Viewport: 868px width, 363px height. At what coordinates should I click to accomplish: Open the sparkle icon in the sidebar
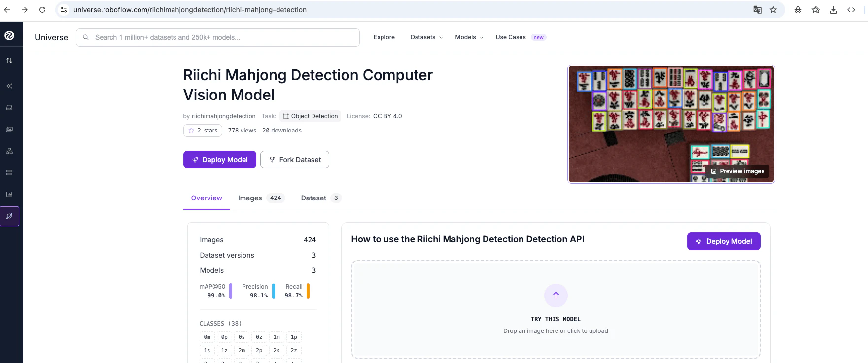point(9,86)
